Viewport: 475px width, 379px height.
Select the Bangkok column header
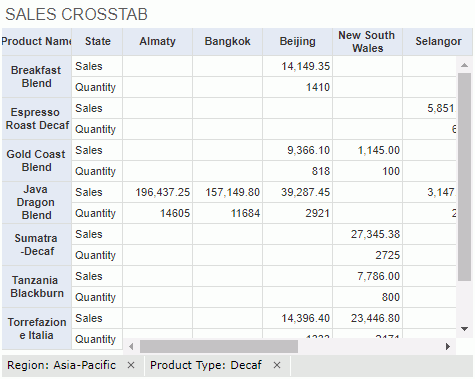pos(227,41)
